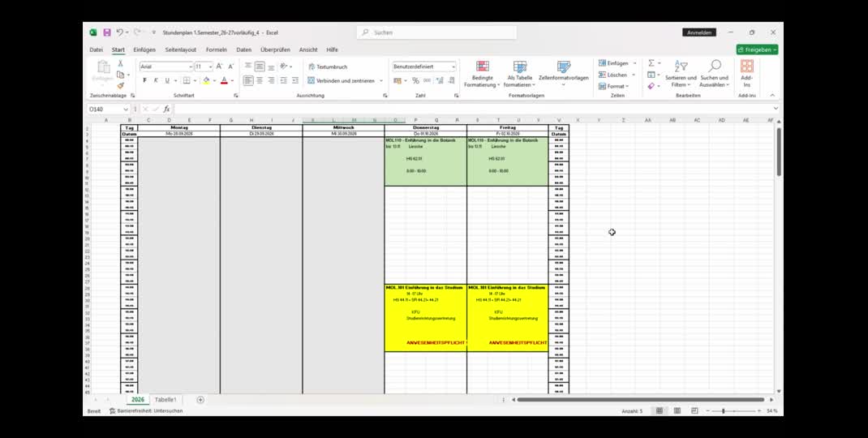The width and height of the screenshot is (868, 438).
Task: Open Sortieren und Filtern menu
Action: pos(681,74)
